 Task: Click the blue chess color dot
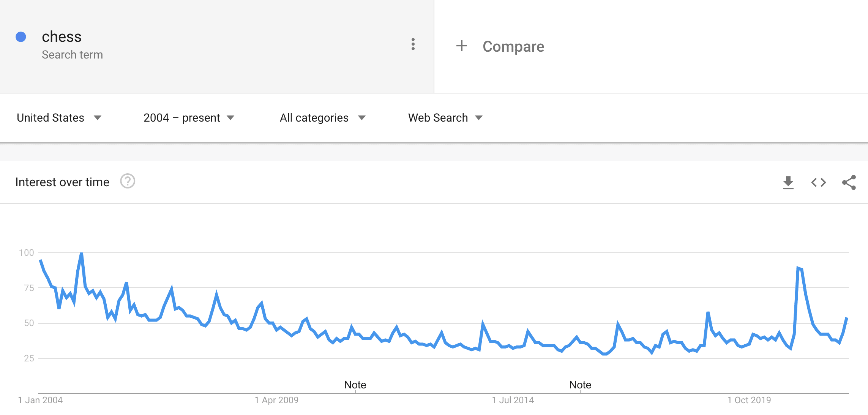click(21, 37)
